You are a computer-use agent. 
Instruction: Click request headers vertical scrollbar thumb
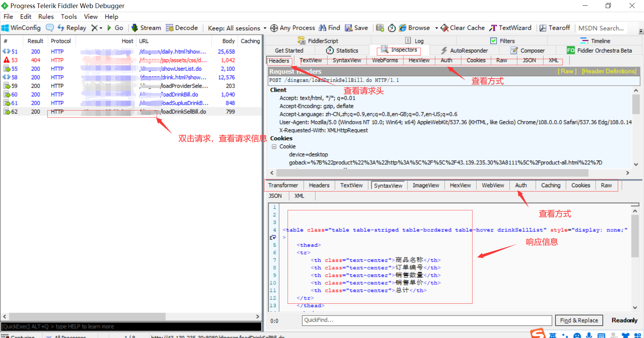tap(636, 104)
